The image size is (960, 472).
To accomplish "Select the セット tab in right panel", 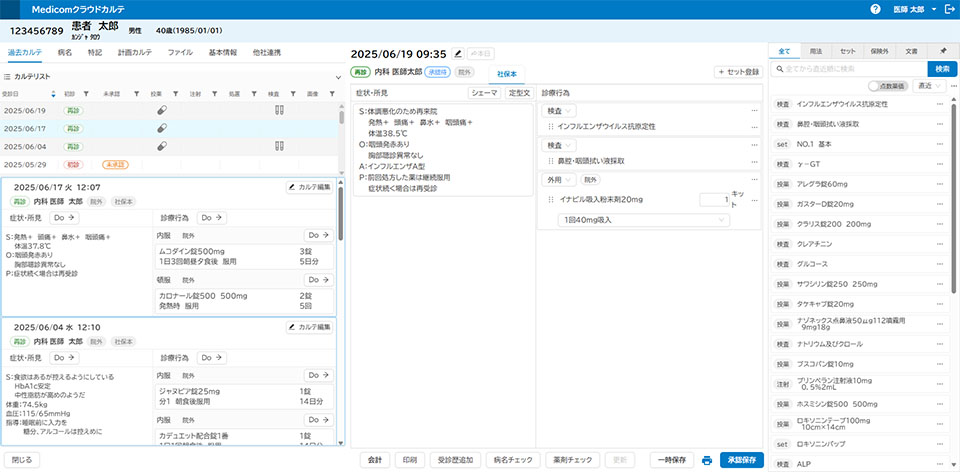I will pos(847,50).
